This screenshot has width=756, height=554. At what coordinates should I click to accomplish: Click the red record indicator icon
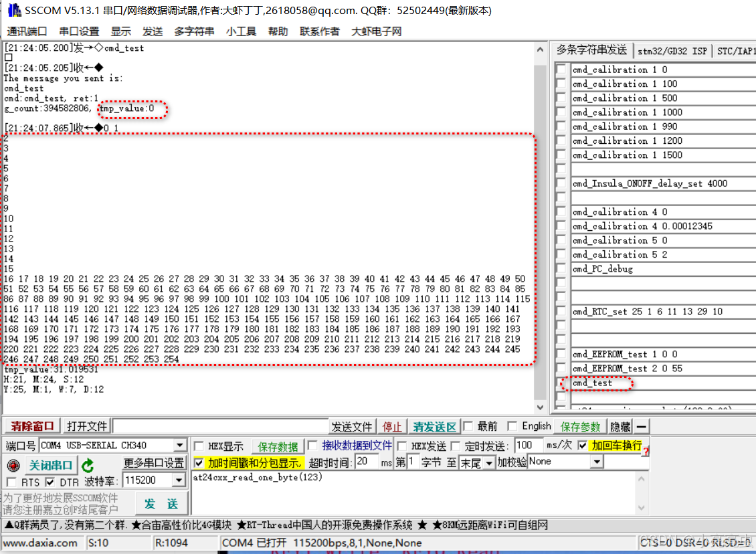click(x=13, y=465)
